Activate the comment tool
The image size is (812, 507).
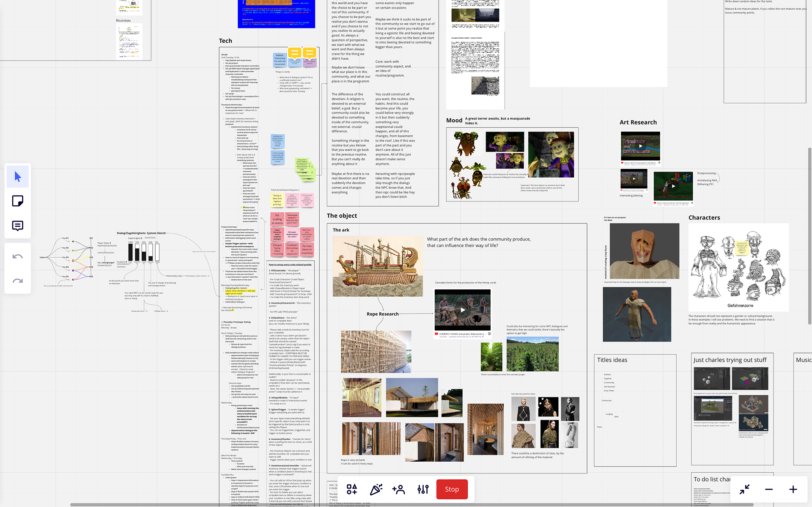pyautogui.click(x=18, y=226)
